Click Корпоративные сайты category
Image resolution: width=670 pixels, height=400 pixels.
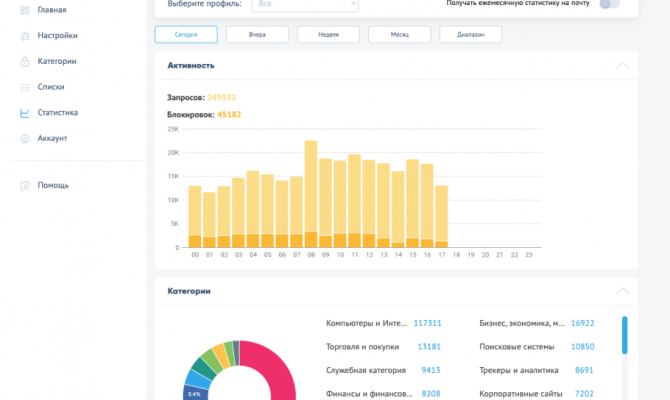click(520, 394)
